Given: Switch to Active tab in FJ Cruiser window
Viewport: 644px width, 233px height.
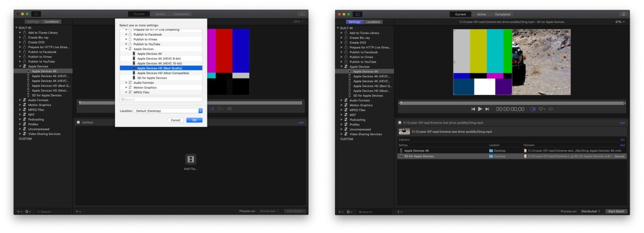Looking at the screenshot, I should pos(481,14).
